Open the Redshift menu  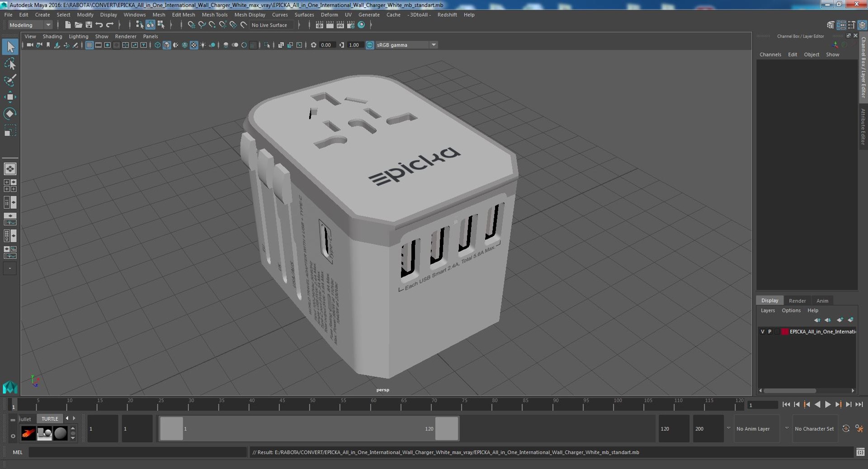point(447,14)
